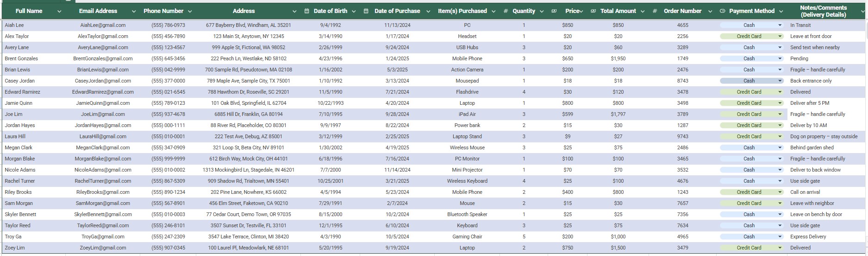Click the calendar icon beside Date of Purchase

tap(366, 11)
